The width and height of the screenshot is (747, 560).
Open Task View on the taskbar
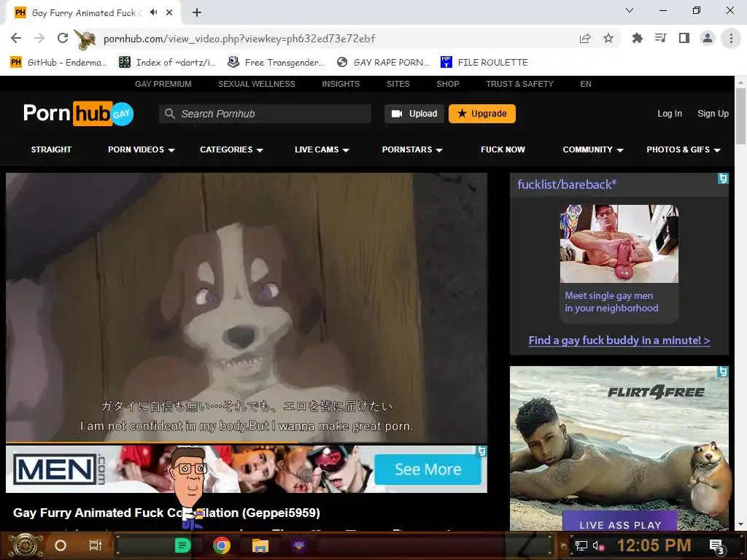96,545
